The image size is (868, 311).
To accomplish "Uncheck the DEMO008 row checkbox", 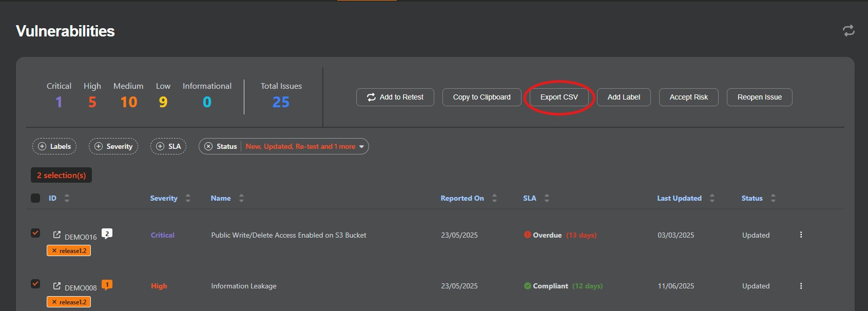I will pos(35,284).
